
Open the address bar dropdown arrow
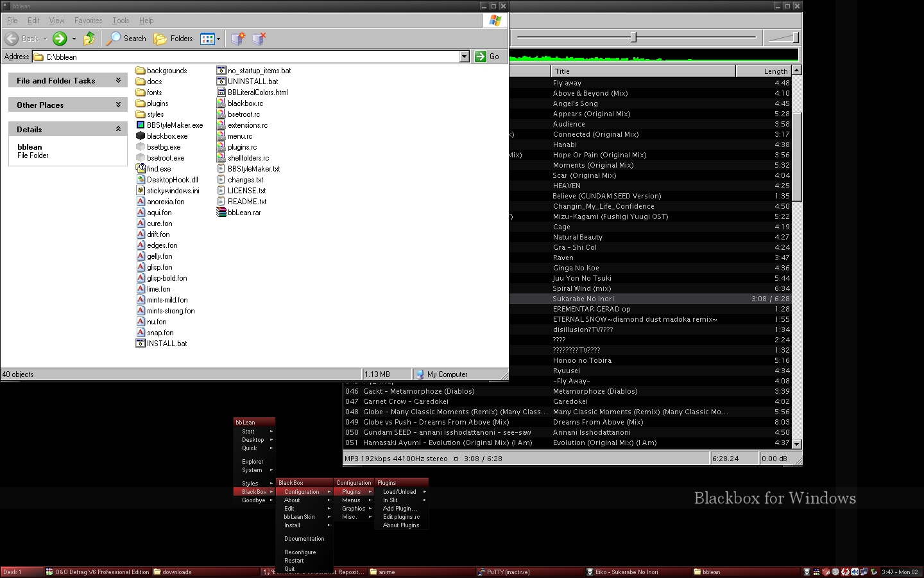coord(465,57)
